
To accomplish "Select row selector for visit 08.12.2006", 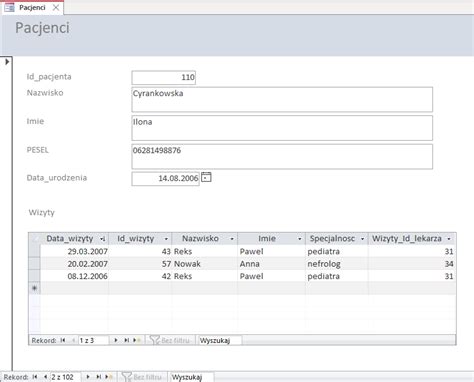I will [x=35, y=276].
